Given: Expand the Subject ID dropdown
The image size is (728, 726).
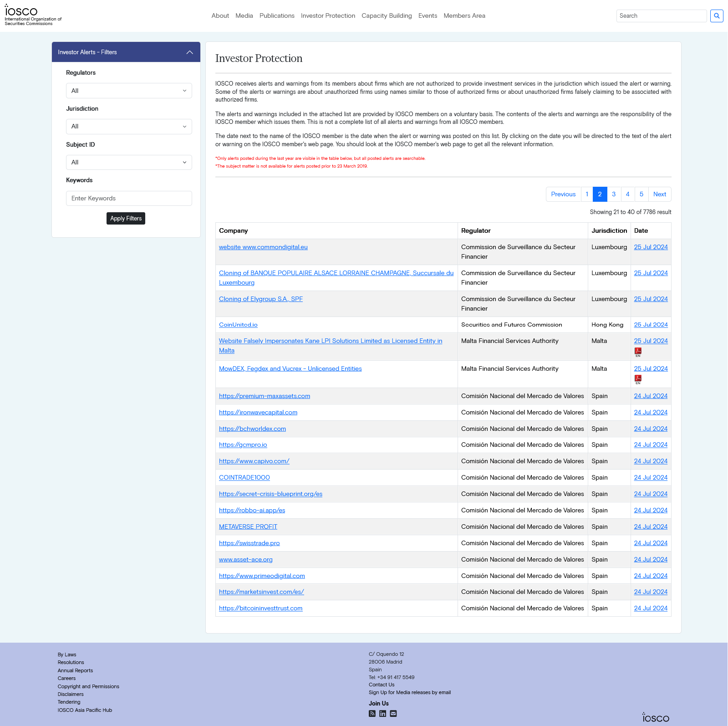Looking at the screenshot, I should pyautogui.click(x=129, y=163).
